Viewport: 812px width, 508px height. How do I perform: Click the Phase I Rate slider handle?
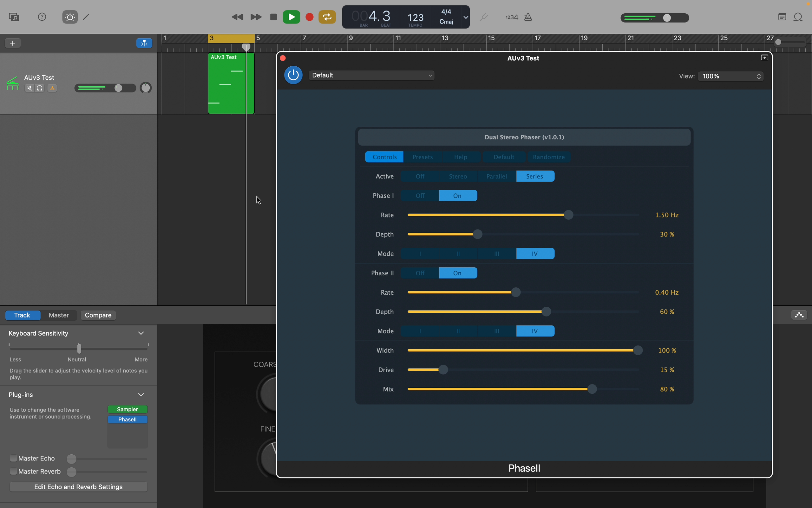(568, 215)
